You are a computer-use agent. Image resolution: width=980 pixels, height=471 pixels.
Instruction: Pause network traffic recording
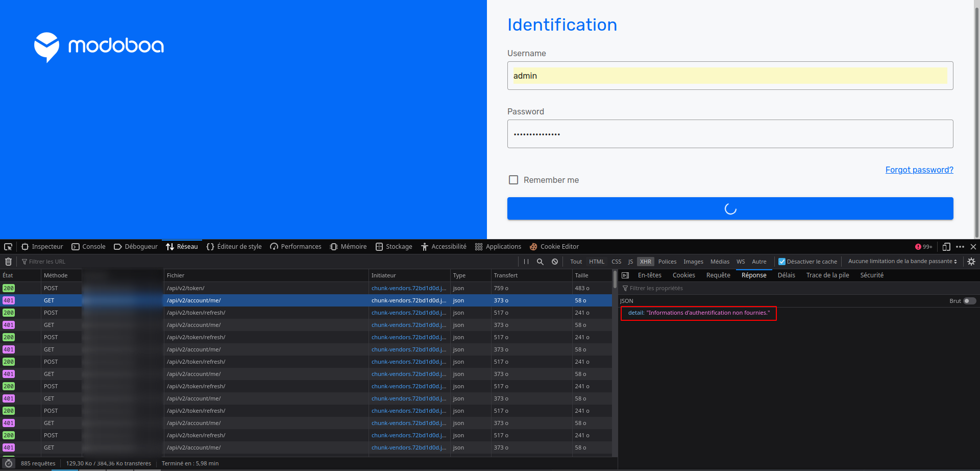tap(526, 262)
